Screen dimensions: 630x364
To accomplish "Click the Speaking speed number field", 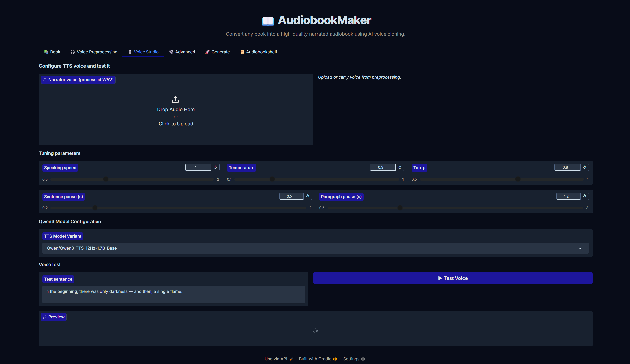I will [198, 167].
